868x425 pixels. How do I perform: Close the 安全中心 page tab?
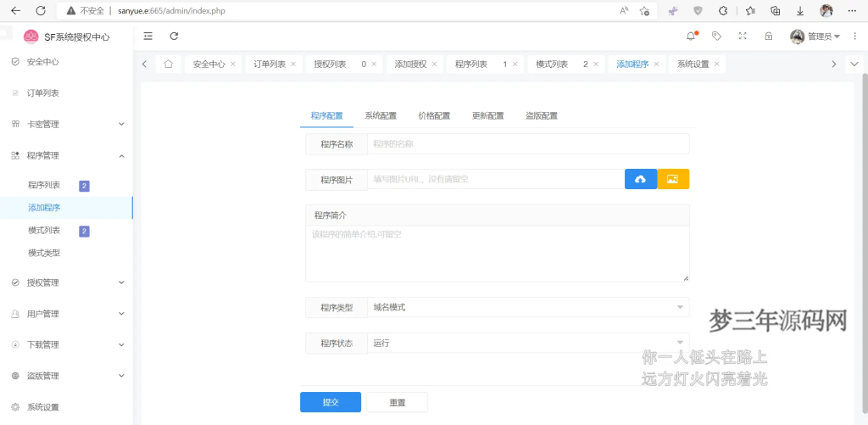[232, 64]
